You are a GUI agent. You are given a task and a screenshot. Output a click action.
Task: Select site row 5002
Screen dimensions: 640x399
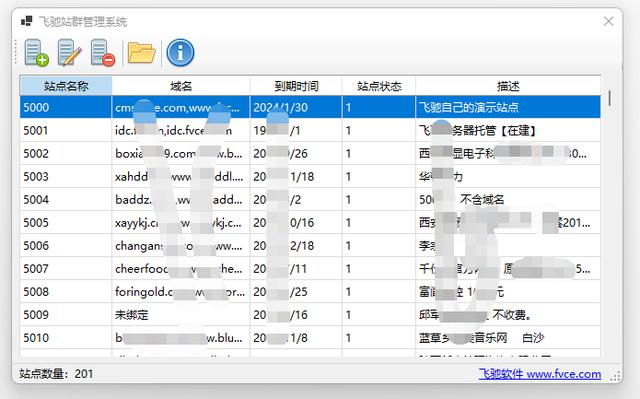tap(310, 153)
